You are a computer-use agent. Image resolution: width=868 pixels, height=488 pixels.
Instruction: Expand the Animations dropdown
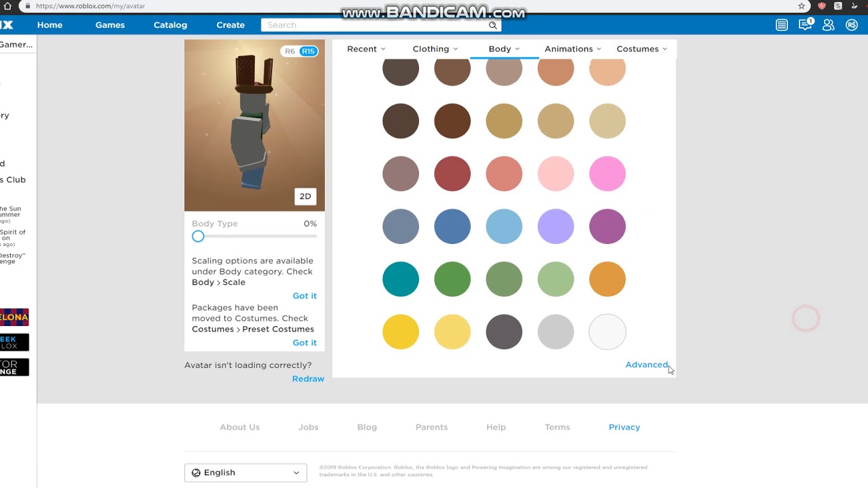(x=573, y=49)
